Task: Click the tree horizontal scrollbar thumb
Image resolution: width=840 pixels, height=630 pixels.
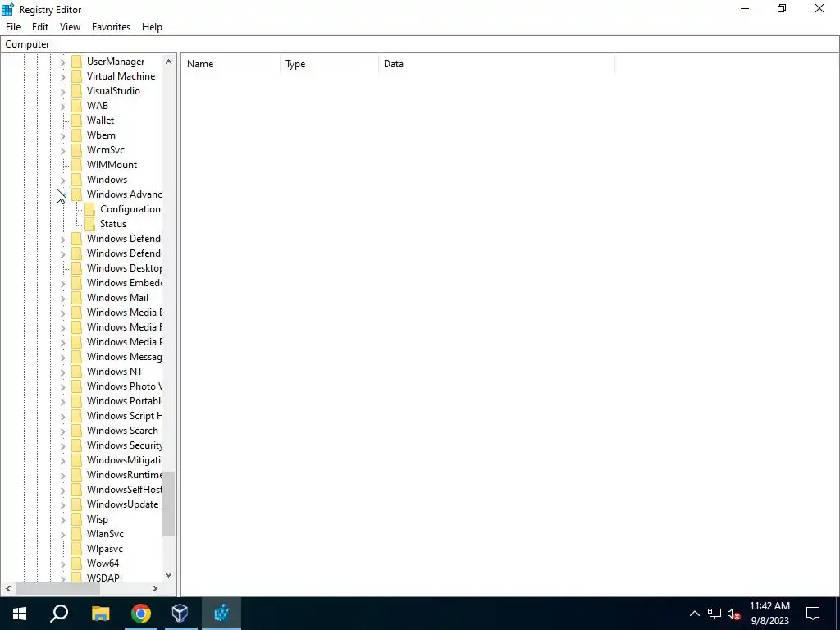Action: click(57, 588)
